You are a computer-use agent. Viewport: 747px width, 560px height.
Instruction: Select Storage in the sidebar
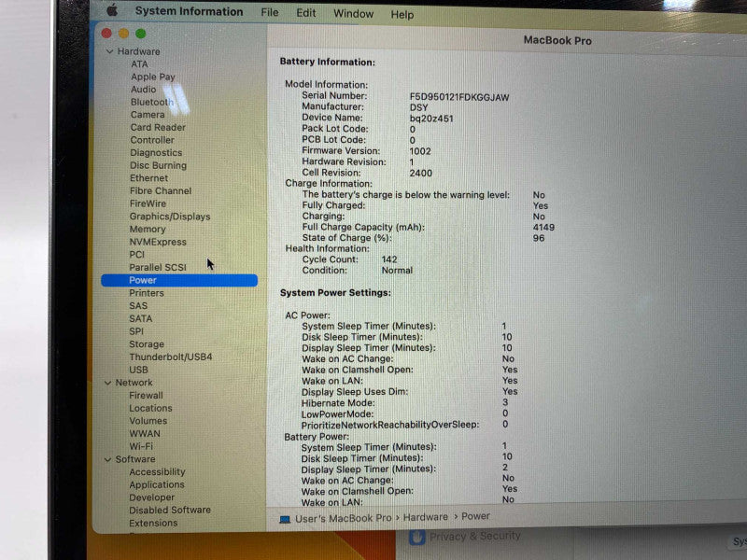tap(147, 344)
